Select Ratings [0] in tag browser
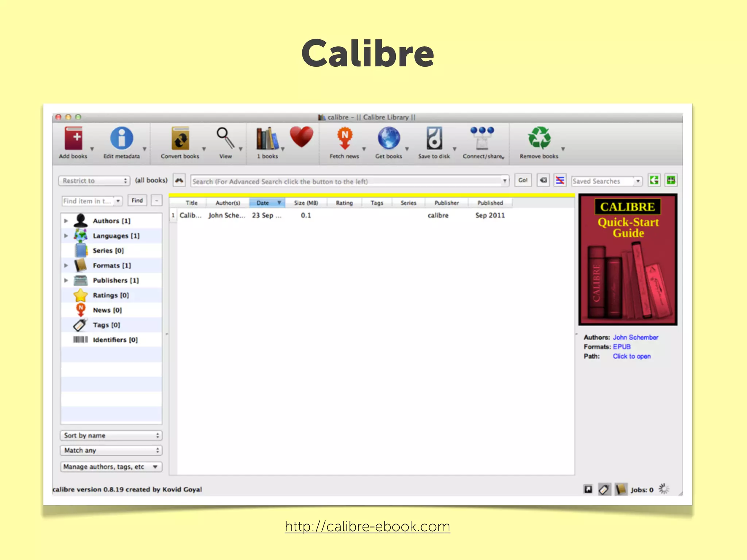747x560 pixels. [x=111, y=295]
